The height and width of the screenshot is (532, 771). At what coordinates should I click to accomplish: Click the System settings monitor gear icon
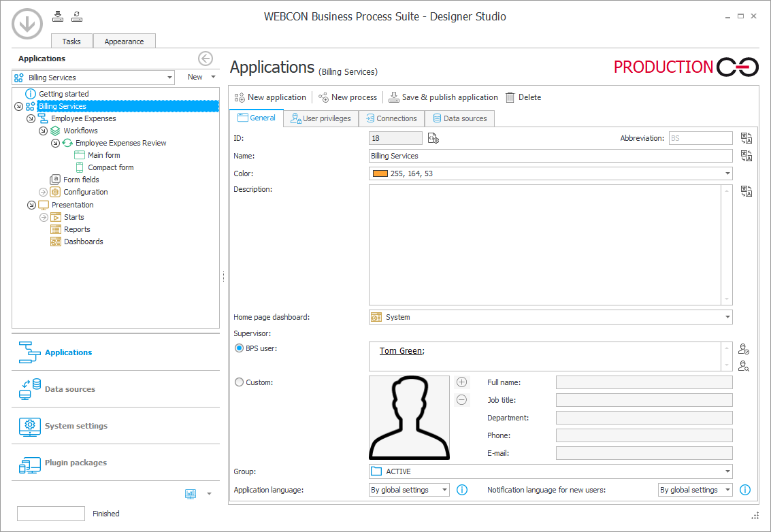click(29, 426)
